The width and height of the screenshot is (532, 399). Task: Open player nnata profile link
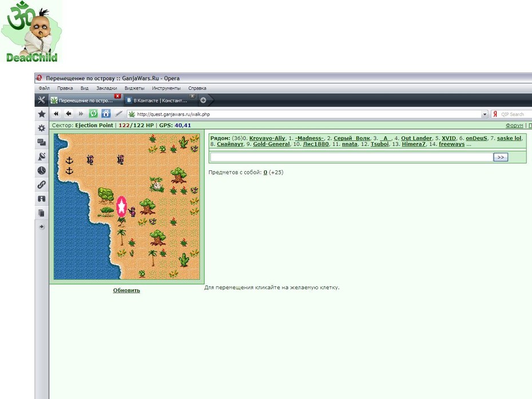click(x=350, y=144)
